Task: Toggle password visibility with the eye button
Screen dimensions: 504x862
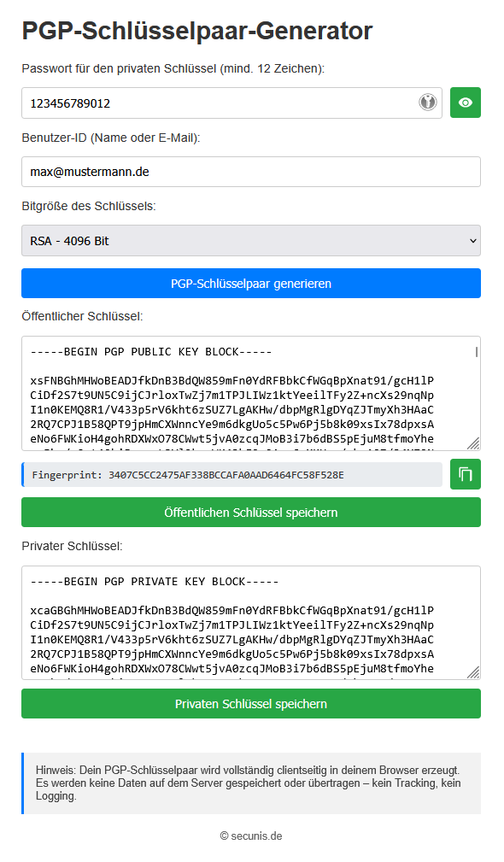Action: pyautogui.click(x=465, y=103)
